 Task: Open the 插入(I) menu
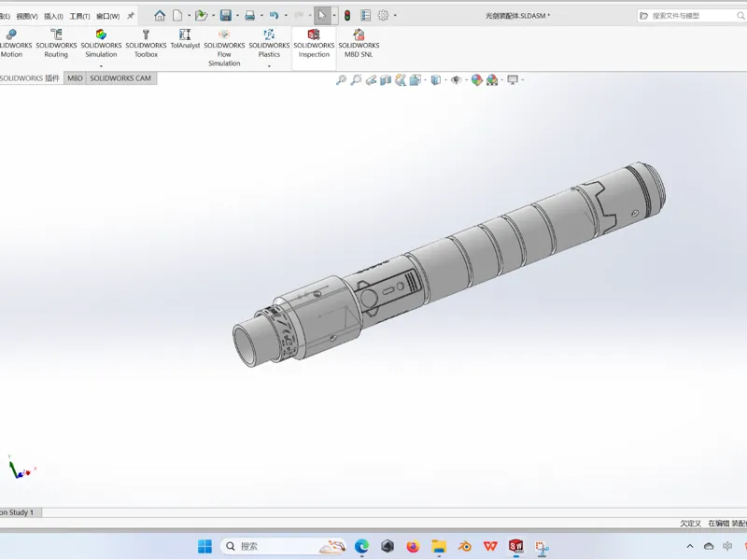[53, 16]
